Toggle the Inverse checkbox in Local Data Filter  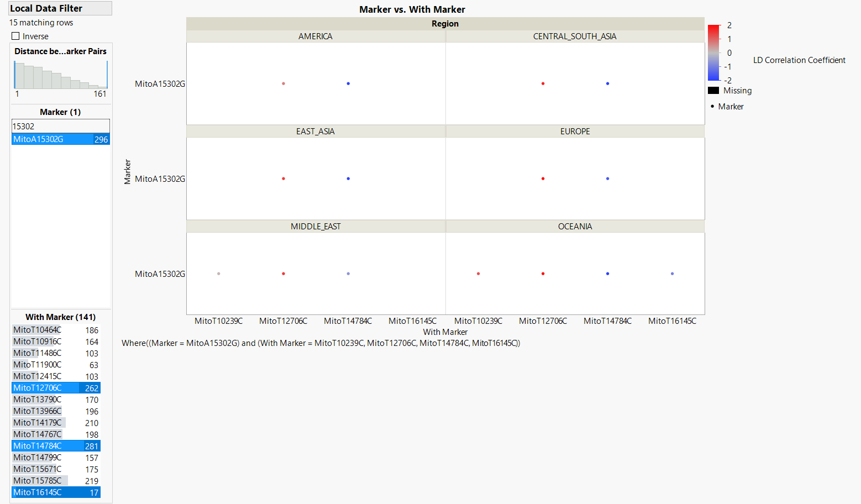[x=15, y=36]
